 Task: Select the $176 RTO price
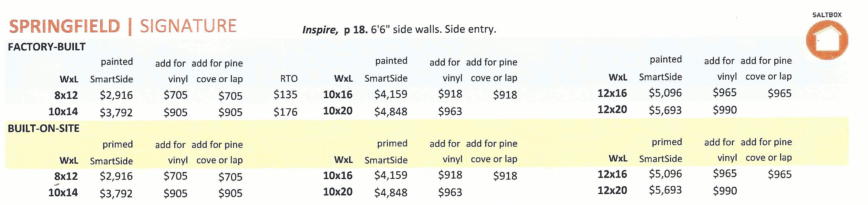click(285, 112)
